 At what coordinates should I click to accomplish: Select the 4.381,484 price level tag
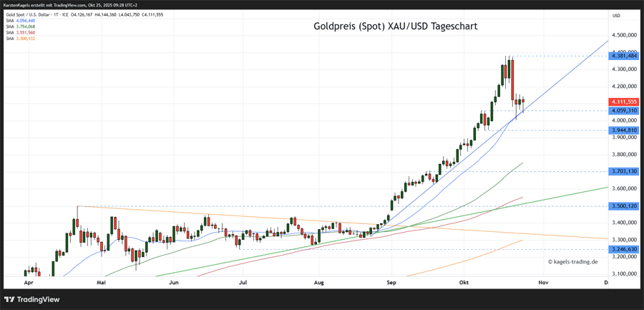point(623,55)
